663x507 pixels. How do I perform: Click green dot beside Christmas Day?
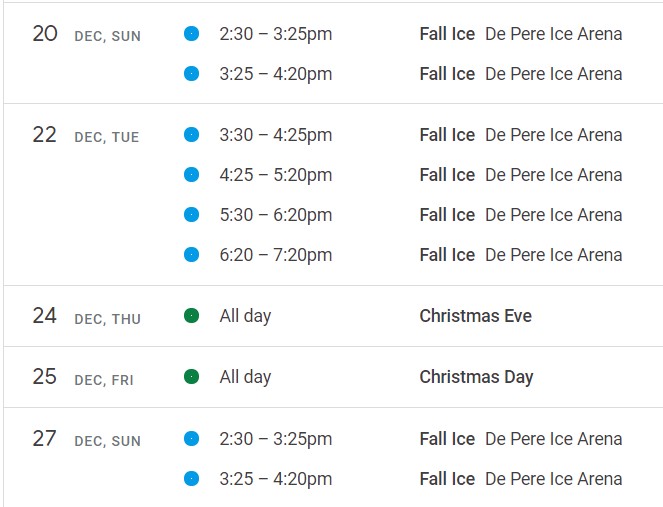192,377
